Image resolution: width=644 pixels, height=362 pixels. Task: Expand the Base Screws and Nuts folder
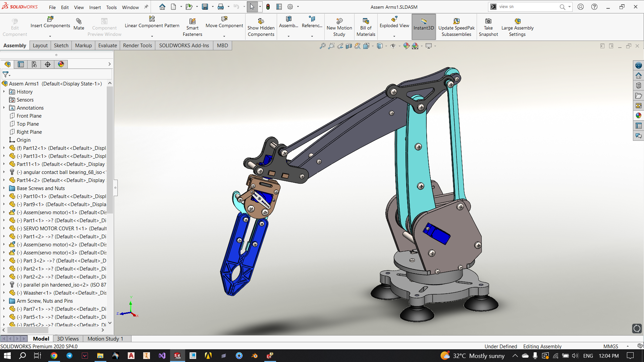4,188
